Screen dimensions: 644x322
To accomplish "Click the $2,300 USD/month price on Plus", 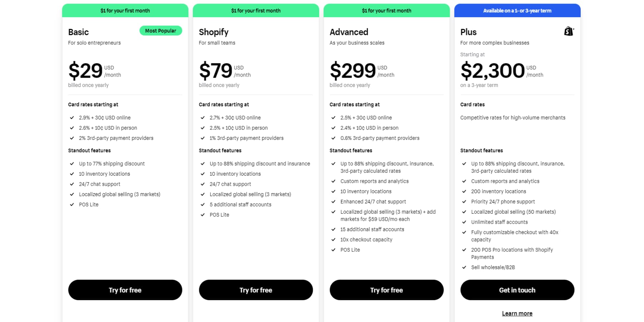I will pyautogui.click(x=492, y=71).
